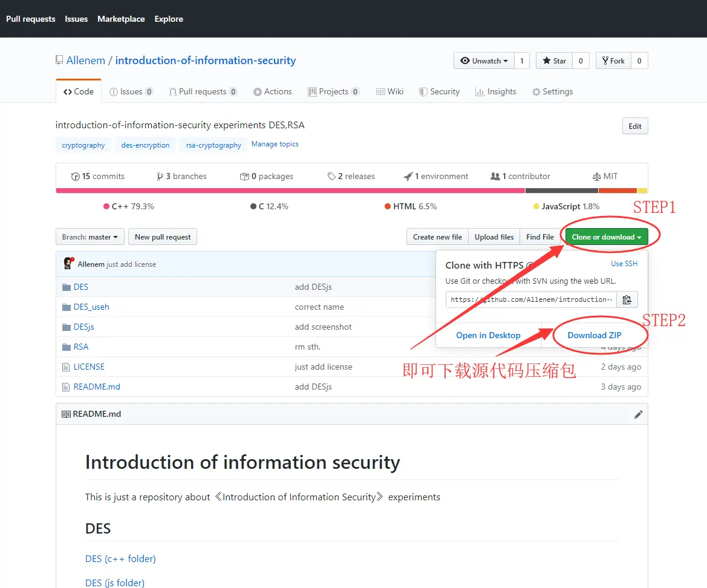
Task: Open the 1 environment page
Action: point(435,176)
